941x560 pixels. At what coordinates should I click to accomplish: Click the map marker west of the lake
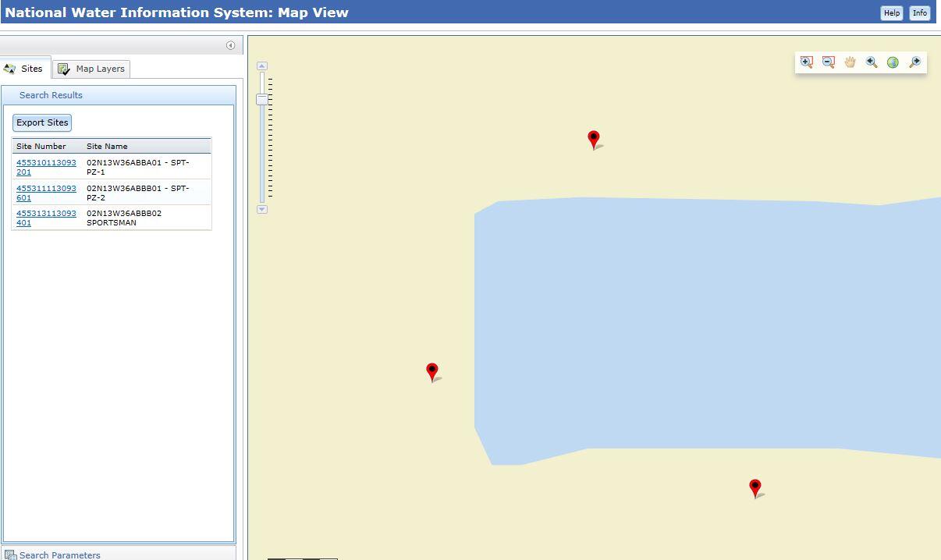[x=432, y=372]
